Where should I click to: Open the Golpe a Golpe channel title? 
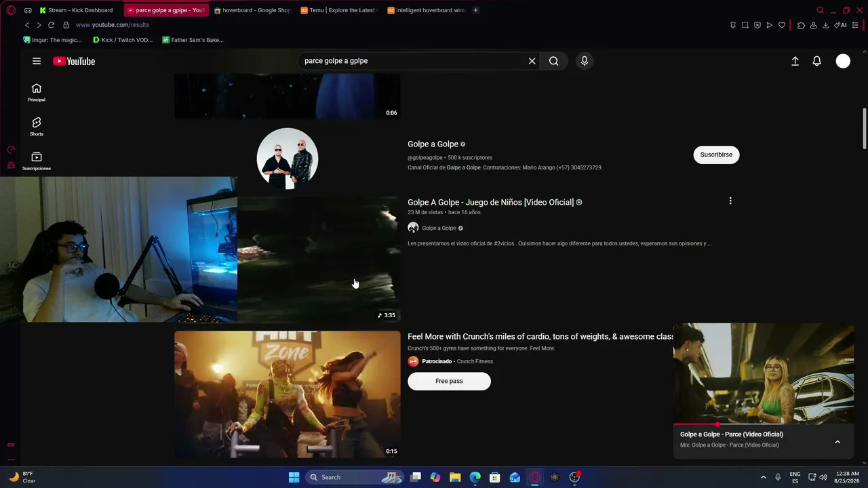433,144
